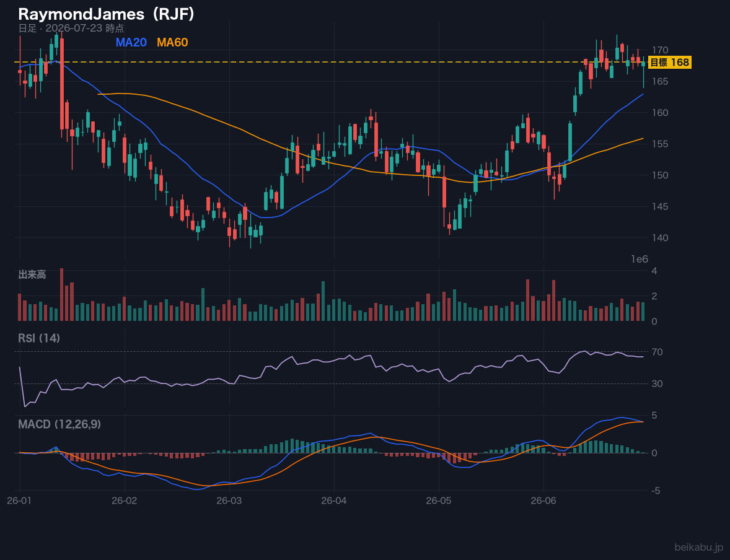
Task: Click the tallest red volume bar in mid-January
Action: pyautogui.click(x=61, y=295)
